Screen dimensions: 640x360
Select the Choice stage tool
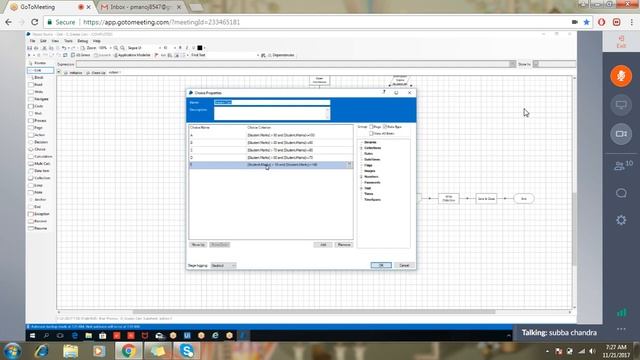pos(37,149)
